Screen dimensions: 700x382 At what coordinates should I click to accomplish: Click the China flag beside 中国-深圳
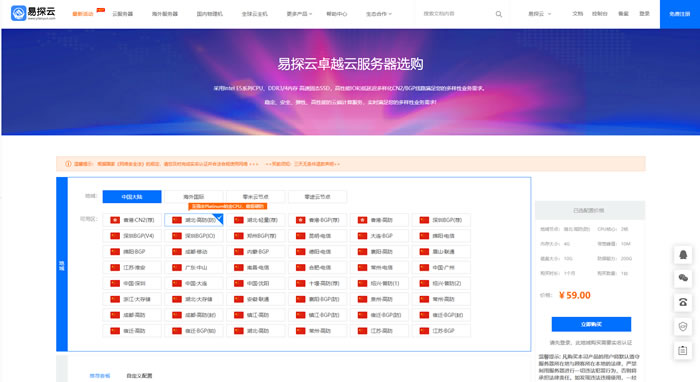pyautogui.click(x=115, y=283)
